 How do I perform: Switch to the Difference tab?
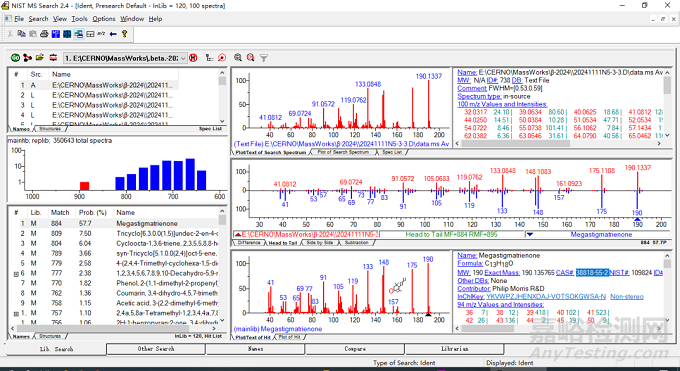(x=249, y=243)
